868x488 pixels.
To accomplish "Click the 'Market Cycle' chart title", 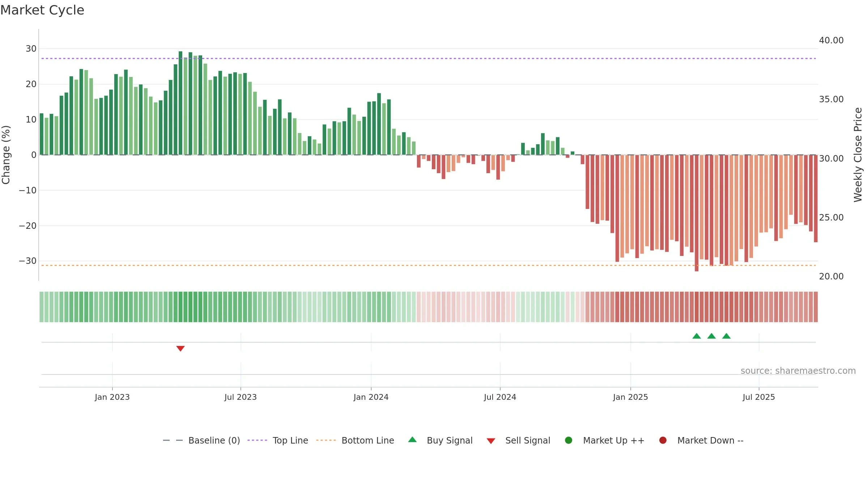I will pos(42,10).
